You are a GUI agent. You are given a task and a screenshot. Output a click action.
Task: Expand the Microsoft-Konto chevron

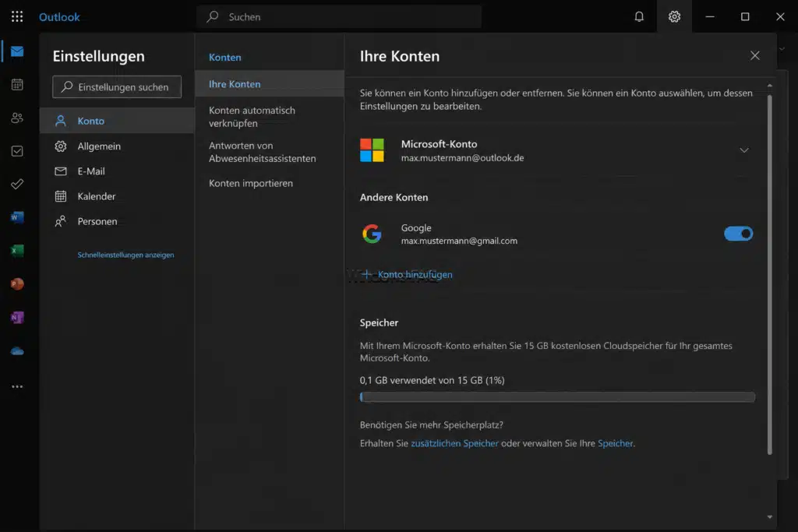[744, 150]
